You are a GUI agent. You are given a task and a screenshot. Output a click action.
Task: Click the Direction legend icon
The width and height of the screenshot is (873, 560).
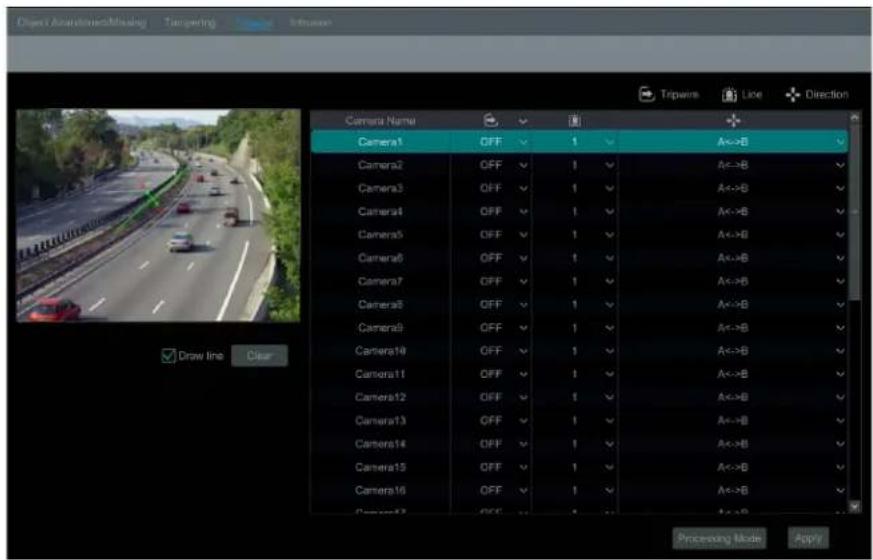click(792, 95)
